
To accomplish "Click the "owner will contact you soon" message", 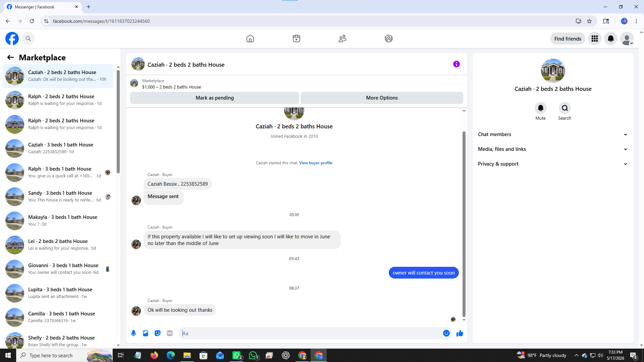I will click(424, 273).
